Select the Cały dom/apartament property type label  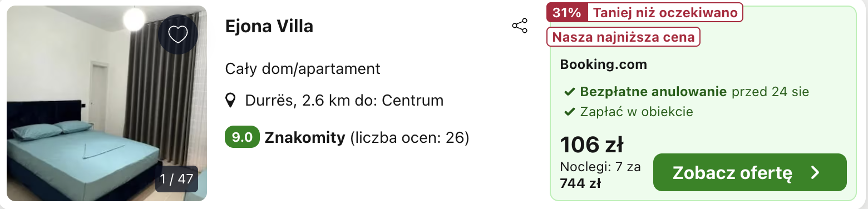[x=303, y=69]
